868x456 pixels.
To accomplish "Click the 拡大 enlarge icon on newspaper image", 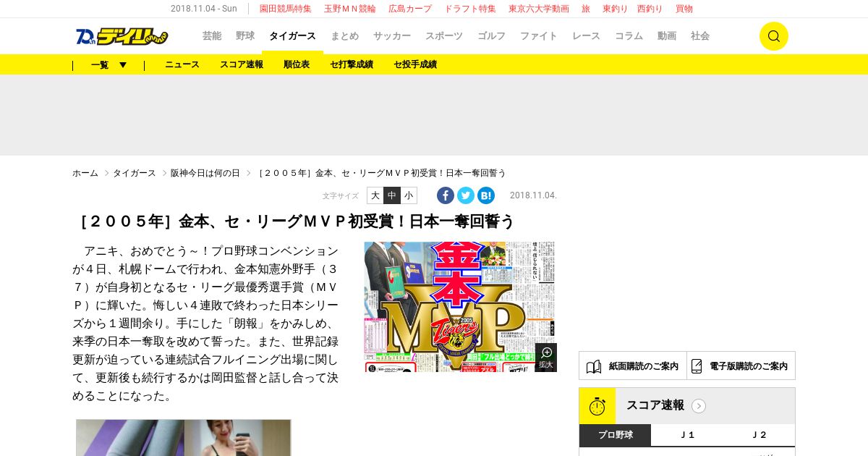I will pyautogui.click(x=546, y=358).
